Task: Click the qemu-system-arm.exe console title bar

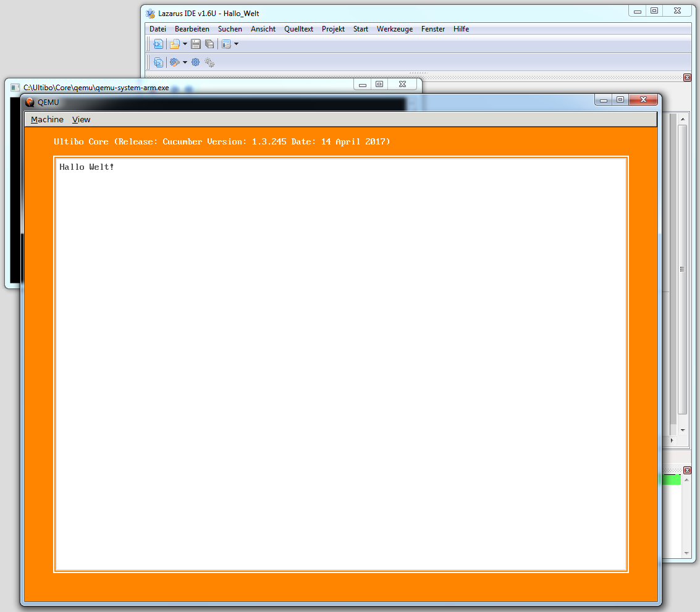Action: [x=185, y=87]
